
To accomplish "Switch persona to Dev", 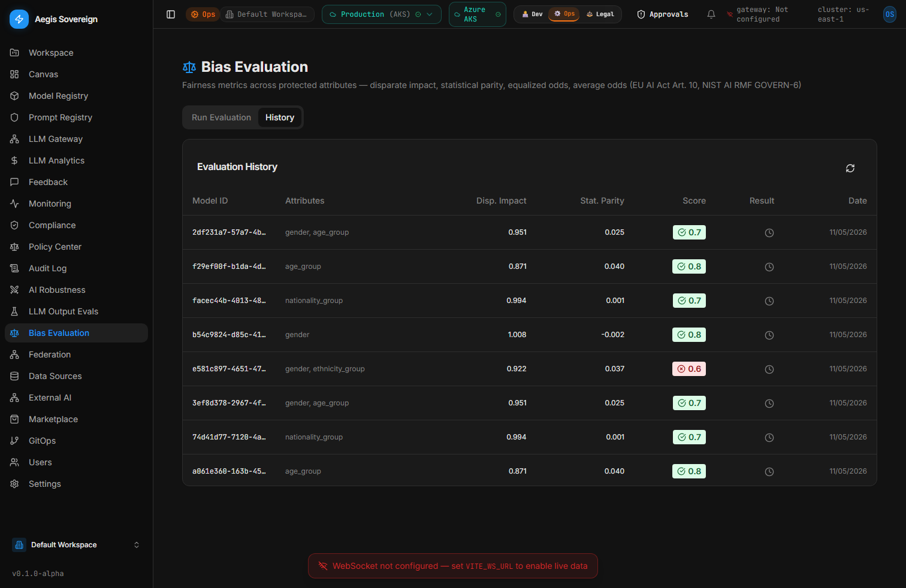I will [532, 14].
